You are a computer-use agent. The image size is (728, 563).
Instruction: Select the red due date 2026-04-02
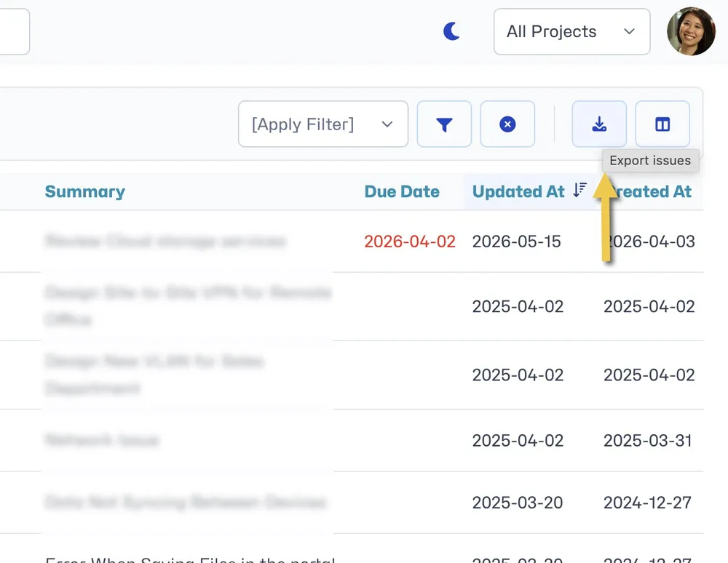(410, 241)
